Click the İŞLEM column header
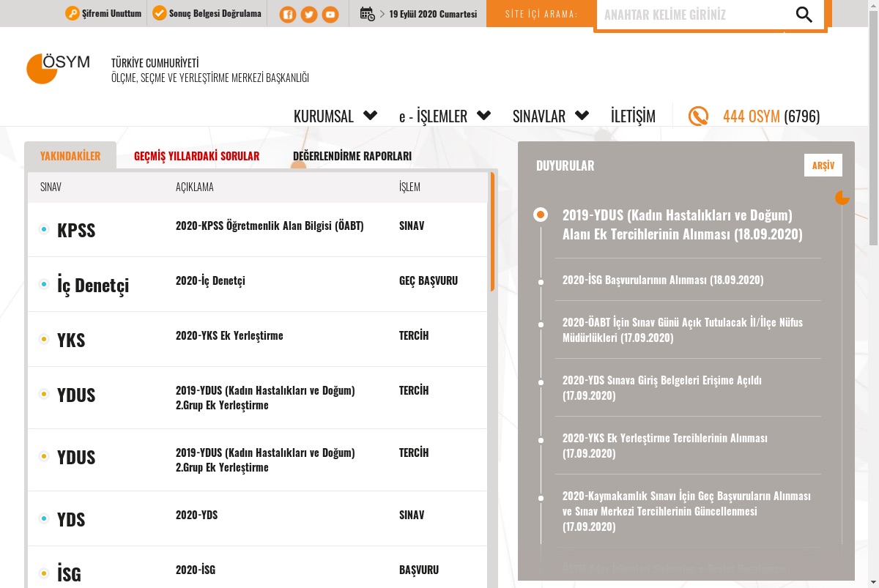The height and width of the screenshot is (588, 879). tap(409, 187)
